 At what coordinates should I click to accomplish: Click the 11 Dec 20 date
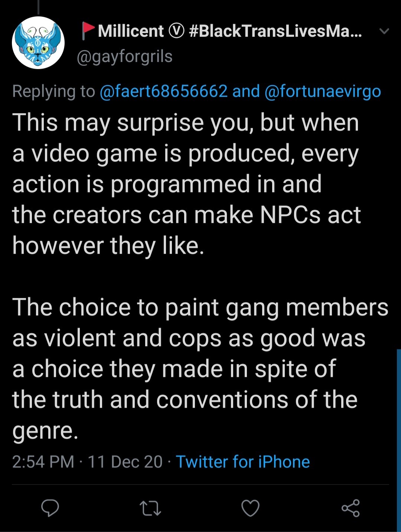coord(125,462)
